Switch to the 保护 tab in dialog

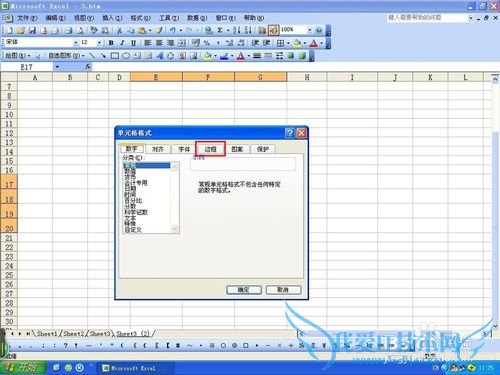263,149
